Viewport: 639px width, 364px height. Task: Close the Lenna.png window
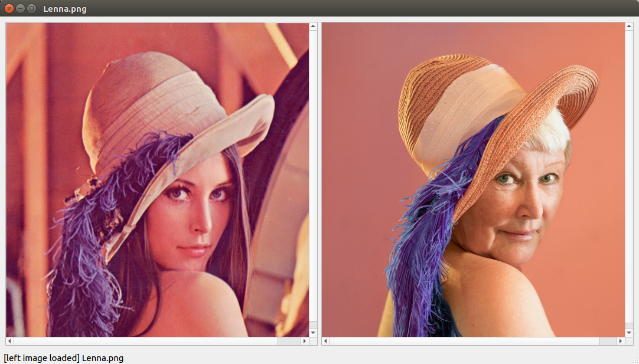9,8
